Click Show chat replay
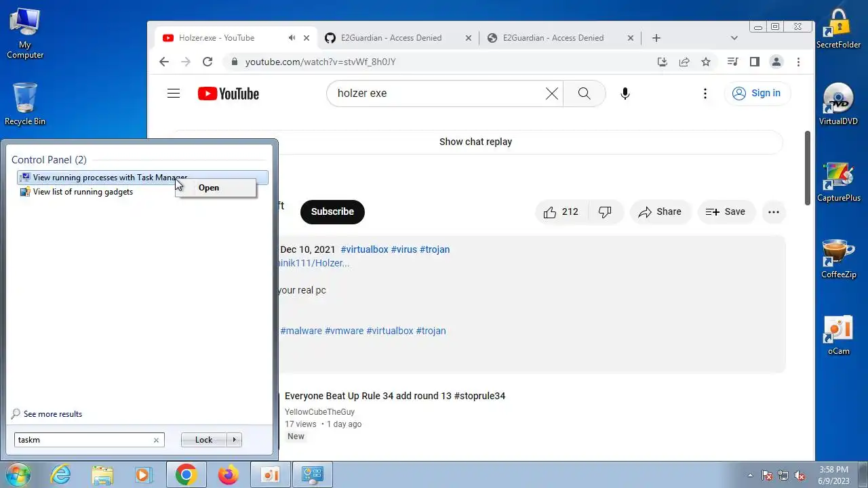The image size is (868, 488). point(475,142)
